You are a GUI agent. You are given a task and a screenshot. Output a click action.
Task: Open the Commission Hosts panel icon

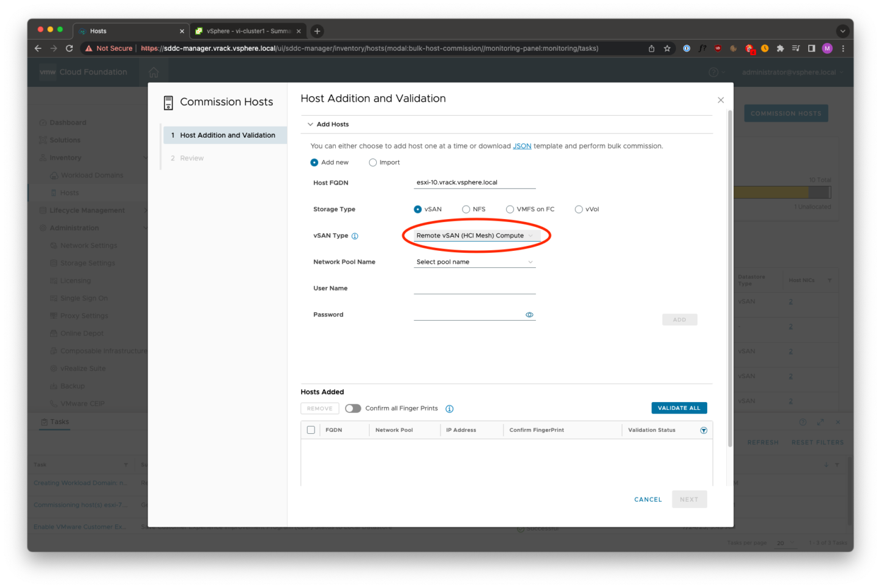click(x=168, y=102)
